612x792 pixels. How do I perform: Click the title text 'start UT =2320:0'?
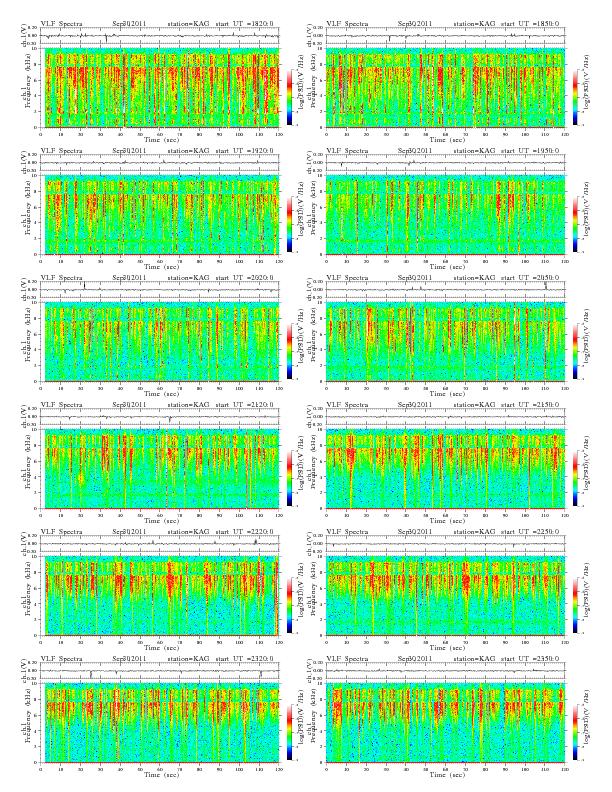[x=245, y=659]
